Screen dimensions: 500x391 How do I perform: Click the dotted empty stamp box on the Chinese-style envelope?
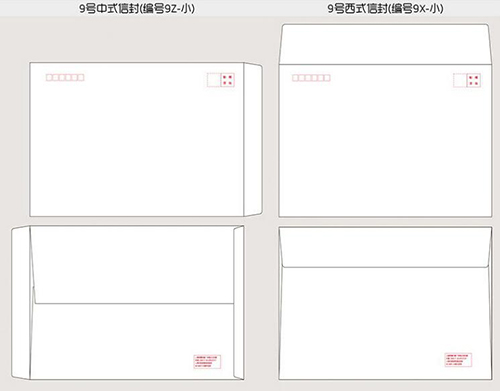pos(214,80)
